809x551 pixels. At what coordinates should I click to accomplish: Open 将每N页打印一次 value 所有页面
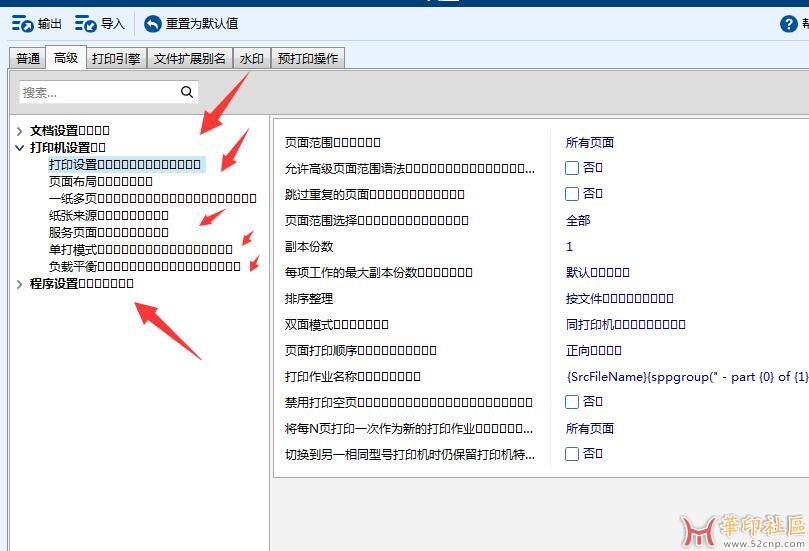coord(590,428)
